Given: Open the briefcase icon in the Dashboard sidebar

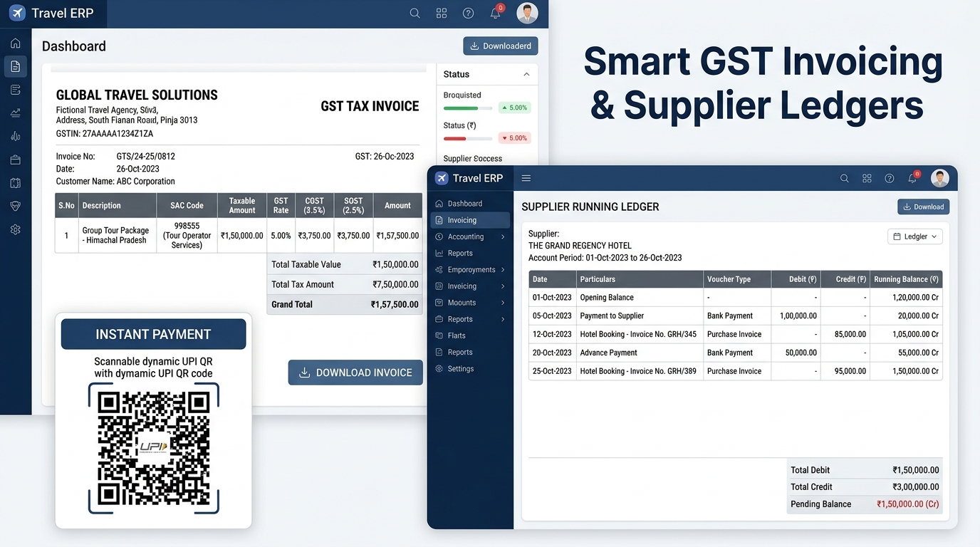Looking at the screenshot, I should (16, 160).
